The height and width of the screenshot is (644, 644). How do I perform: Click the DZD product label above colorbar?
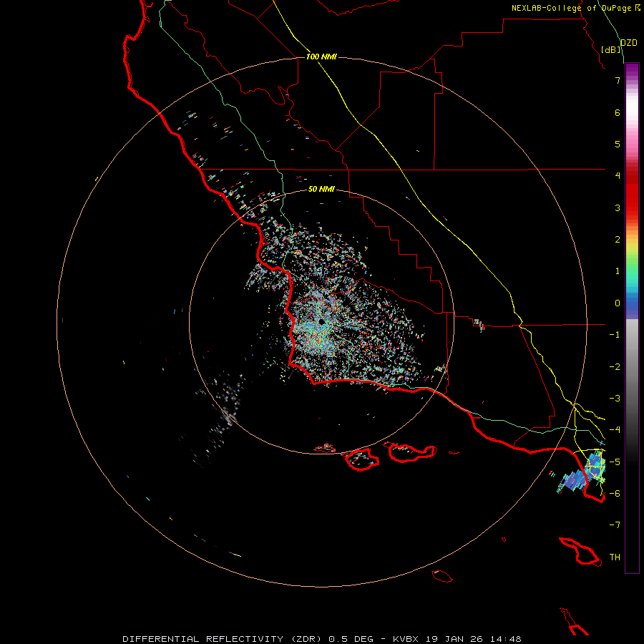pos(628,43)
